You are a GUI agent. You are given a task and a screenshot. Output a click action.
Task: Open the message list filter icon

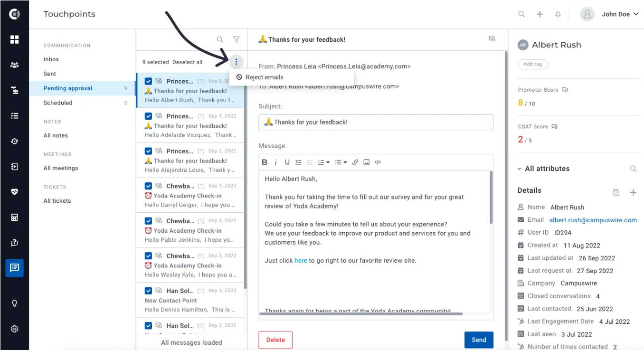tap(236, 39)
